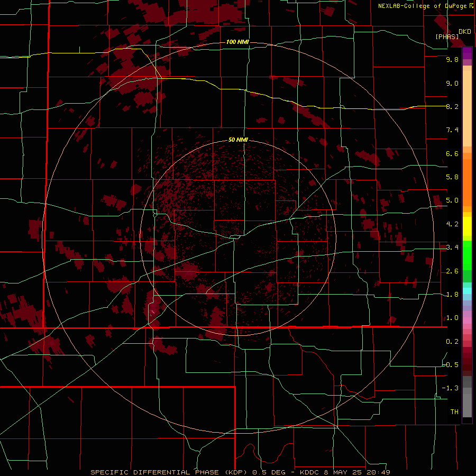Click the 1.0 scale value

click(x=452, y=318)
